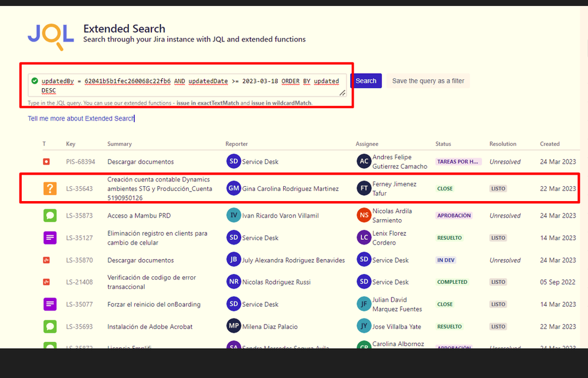Click the green chat icon for LS-35693
This screenshot has width=588, height=378.
pos(50,326)
